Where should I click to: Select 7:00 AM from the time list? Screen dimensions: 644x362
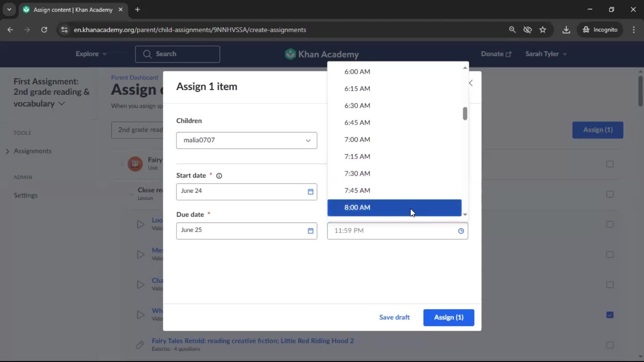[x=394, y=139]
